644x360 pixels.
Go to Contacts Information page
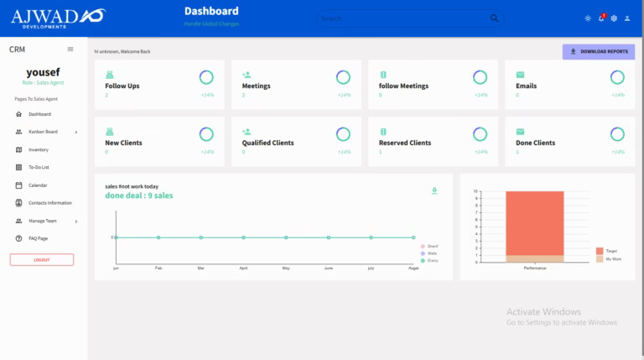point(49,203)
